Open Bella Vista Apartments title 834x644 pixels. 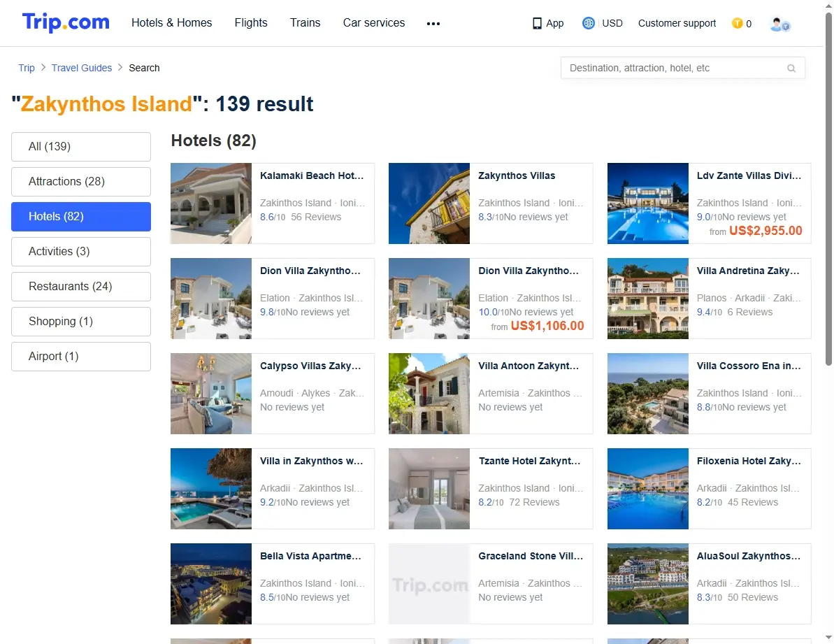click(310, 557)
